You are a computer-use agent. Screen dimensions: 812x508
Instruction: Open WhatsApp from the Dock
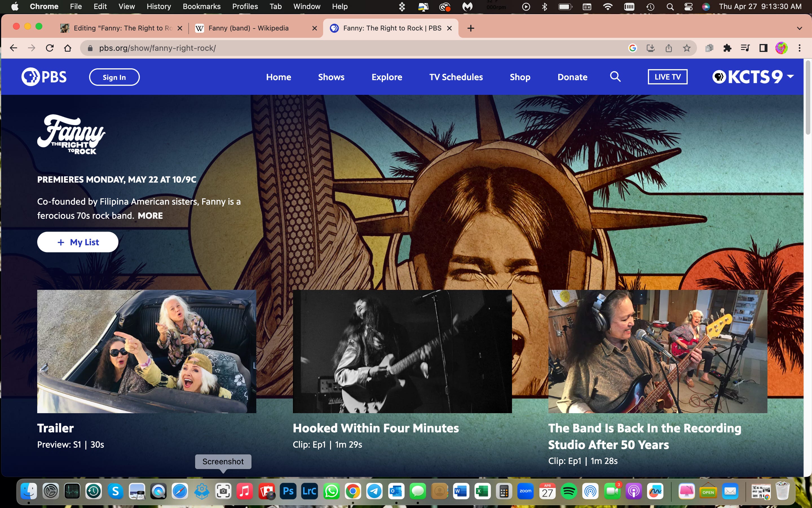point(331,492)
